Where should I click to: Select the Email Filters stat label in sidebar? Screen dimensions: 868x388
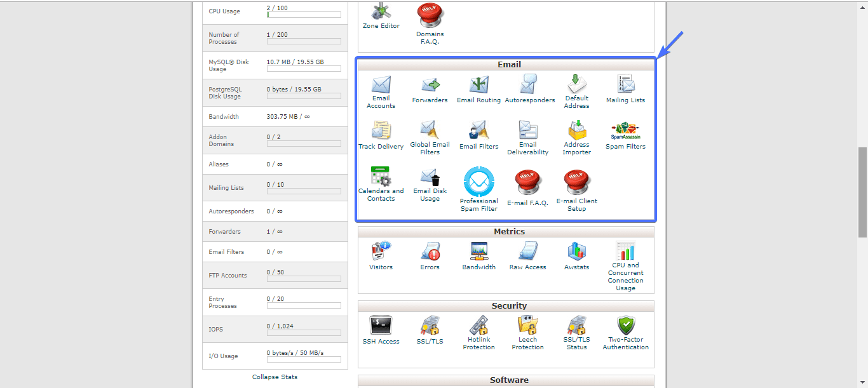click(226, 251)
